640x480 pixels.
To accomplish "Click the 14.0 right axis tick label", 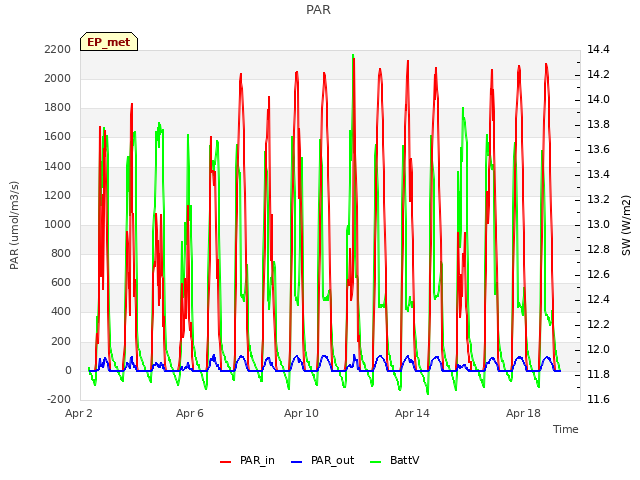I will click(x=598, y=100).
